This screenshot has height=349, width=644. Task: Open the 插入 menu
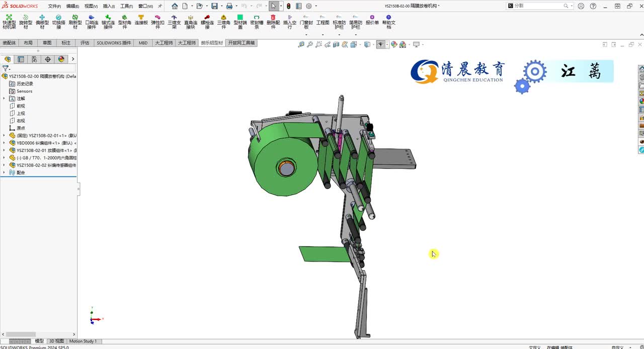pyautogui.click(x=109, y=6)
